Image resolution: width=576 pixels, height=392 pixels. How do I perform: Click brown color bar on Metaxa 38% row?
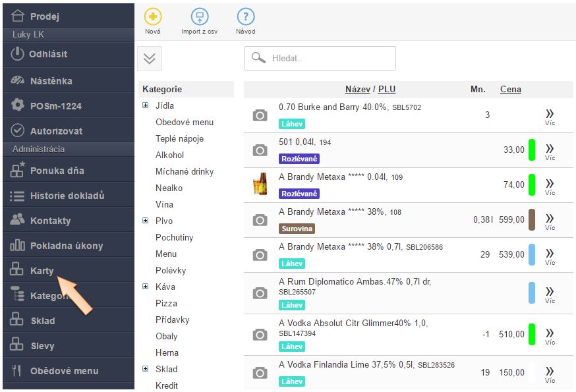tap(532, 219)
